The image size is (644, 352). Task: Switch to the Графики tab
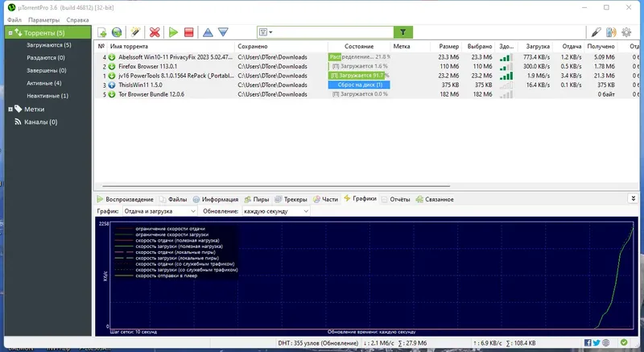[360, 199]
